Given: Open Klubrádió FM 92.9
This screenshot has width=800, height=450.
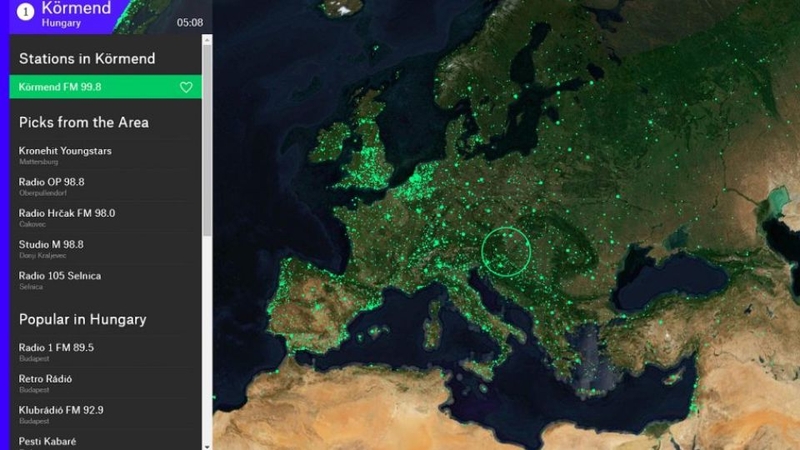Looking at the screenshot, I should pyautogui.click(x=106, y=414).
